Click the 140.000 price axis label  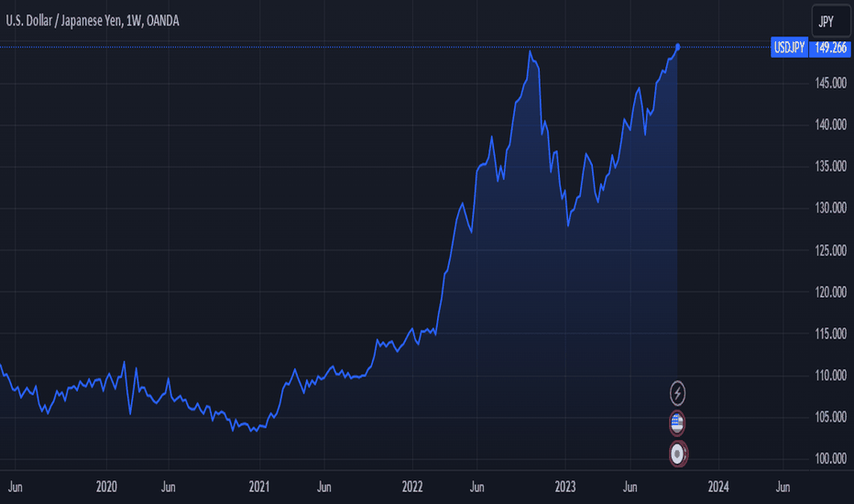pos(830,125)
